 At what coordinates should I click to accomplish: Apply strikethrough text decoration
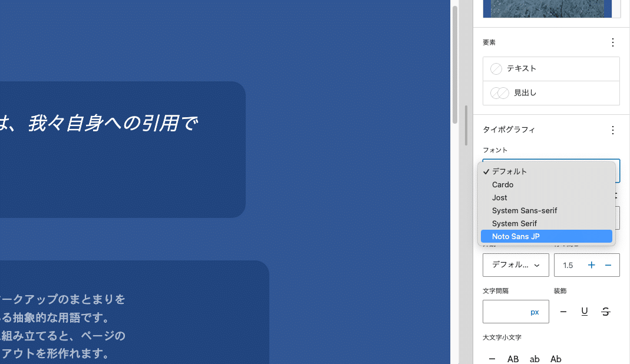pos(606,312)
